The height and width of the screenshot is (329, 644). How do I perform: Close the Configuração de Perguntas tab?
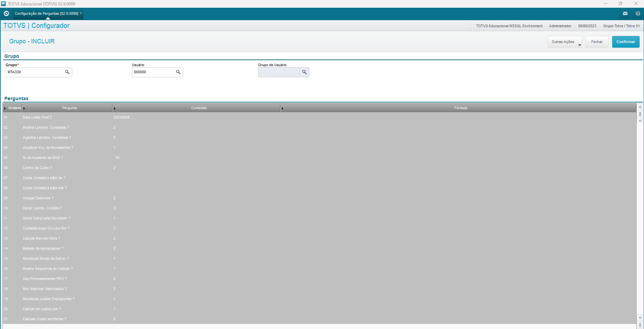(81, 13)
